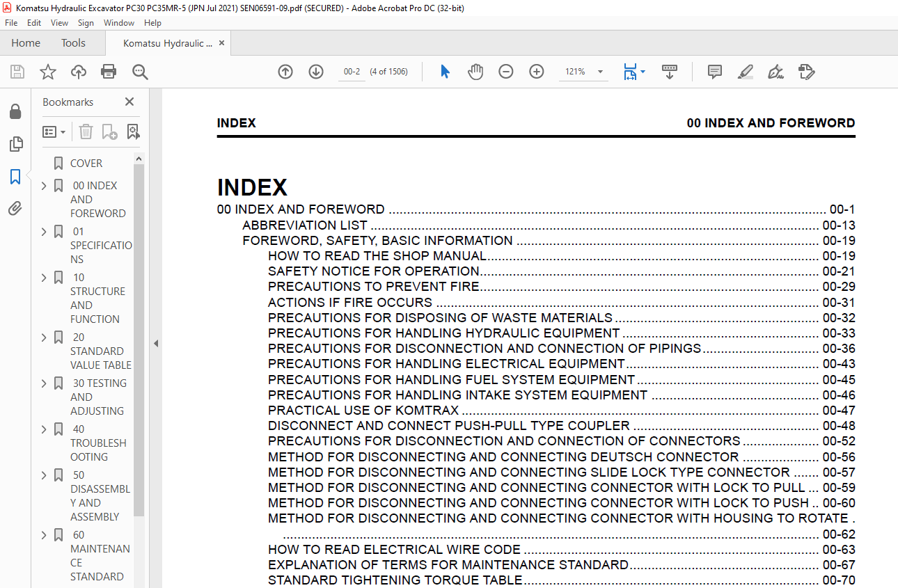Open the Help menu
The width and height of the screenshot is (898, 588).
click(152, 23)
